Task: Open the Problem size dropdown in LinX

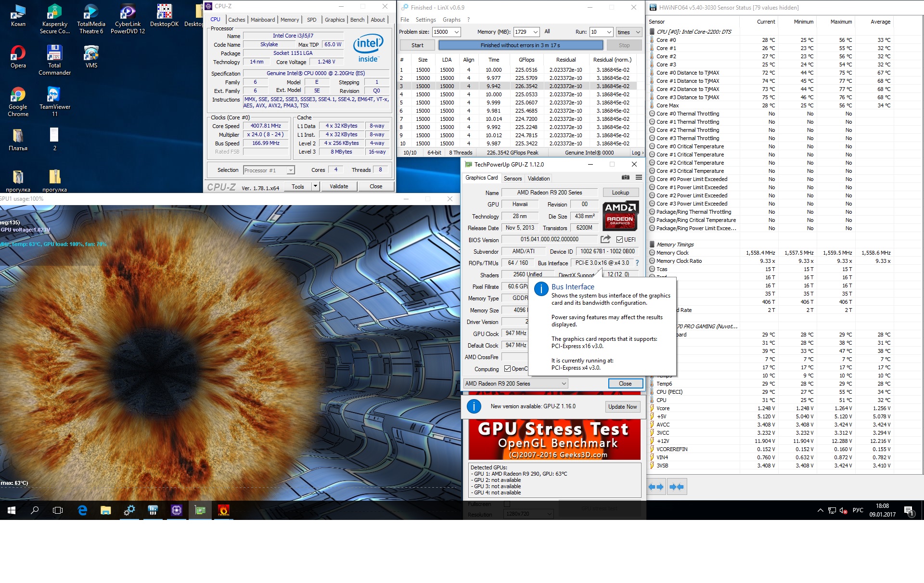Action: pos(457,32)
